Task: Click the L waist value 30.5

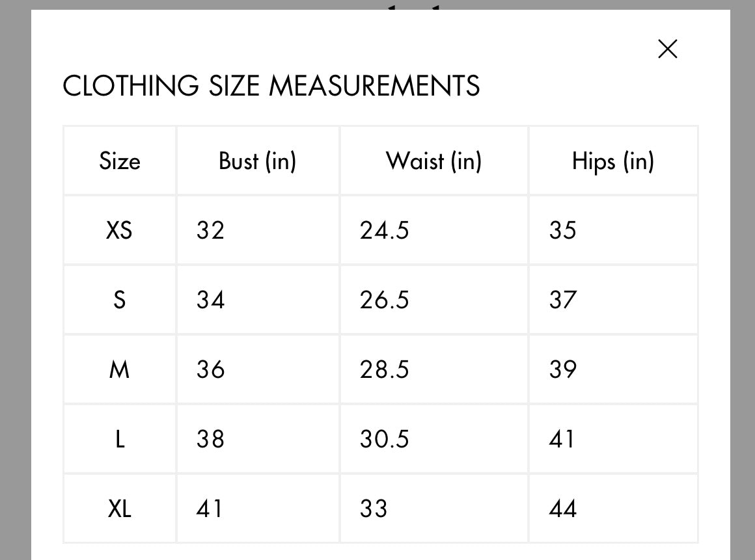Action: point(384,439)
